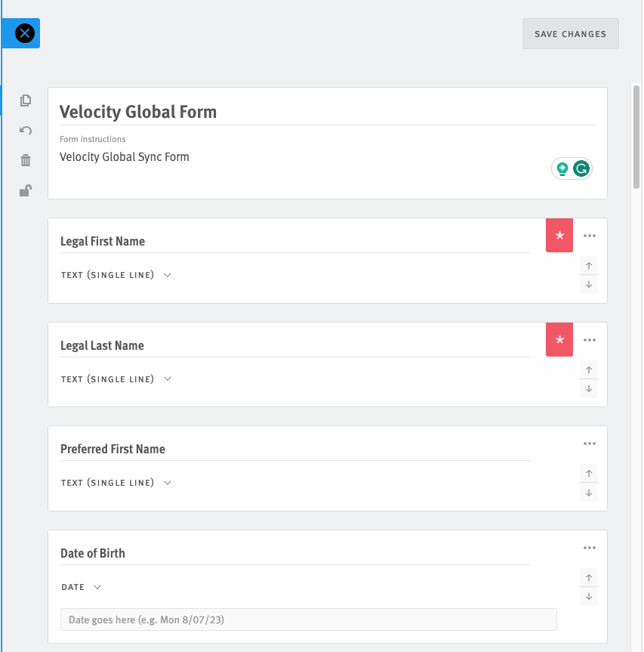644x652 pixels.
Task: Click the undo arrow icon in sidebar
Action: [26, 131]
